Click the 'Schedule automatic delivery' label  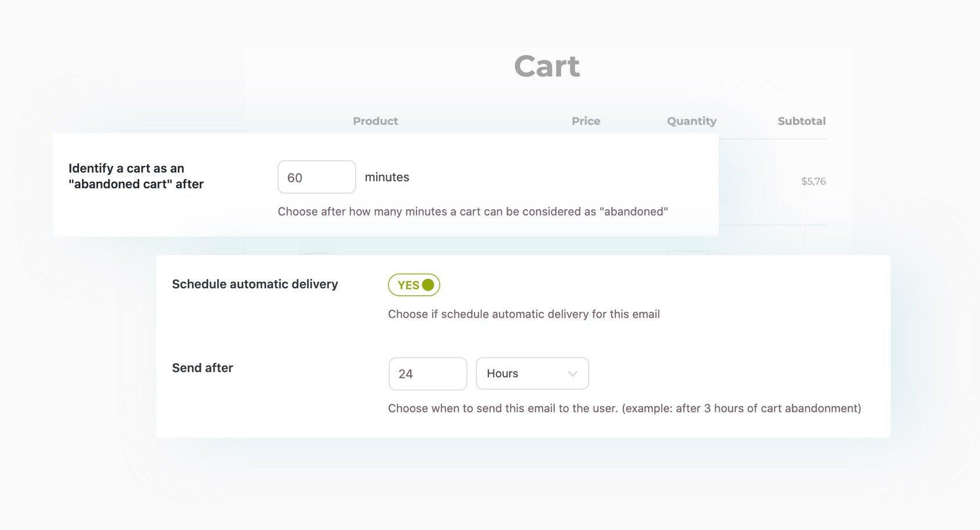click(255, 284)
